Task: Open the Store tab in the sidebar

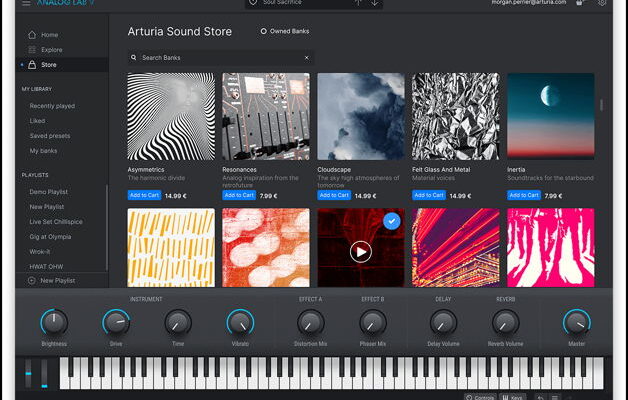Action: click(x=48, y=64)
